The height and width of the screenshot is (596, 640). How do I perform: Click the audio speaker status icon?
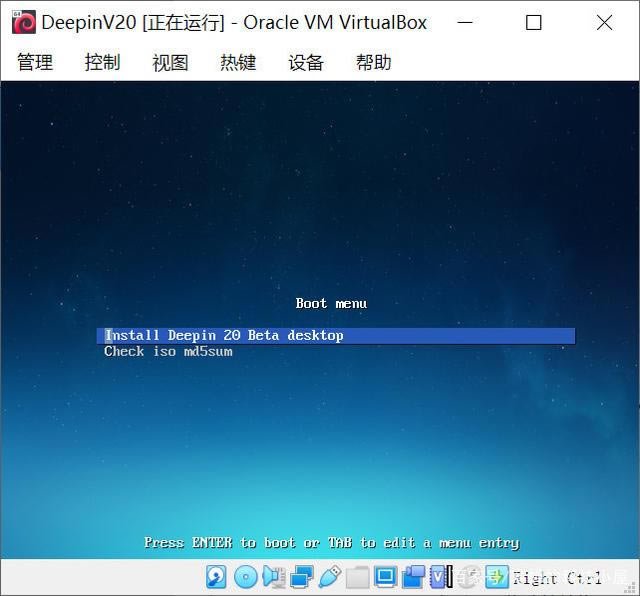click(274, 577)
